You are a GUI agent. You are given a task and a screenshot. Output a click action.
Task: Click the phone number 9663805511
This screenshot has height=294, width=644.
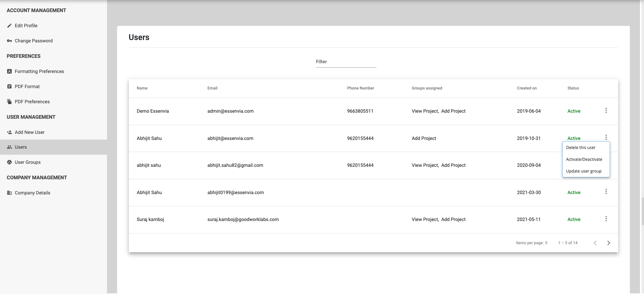(x=360, y=111)
